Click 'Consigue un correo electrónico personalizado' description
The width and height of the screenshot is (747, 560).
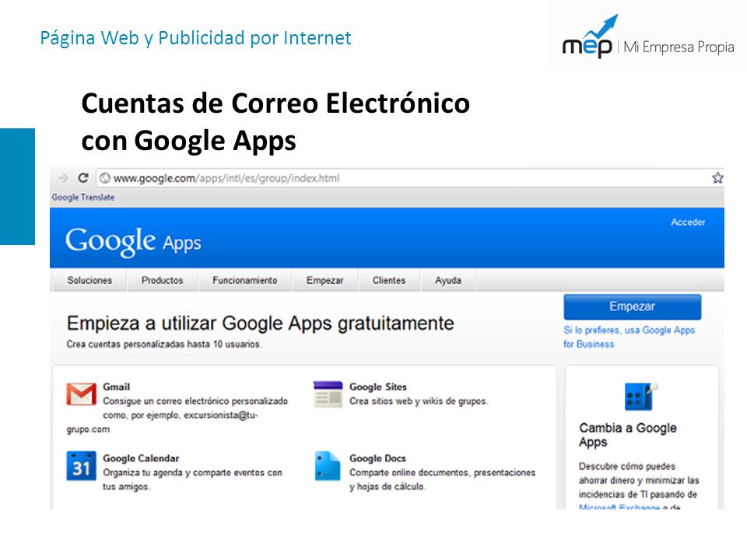click(177, 415)
